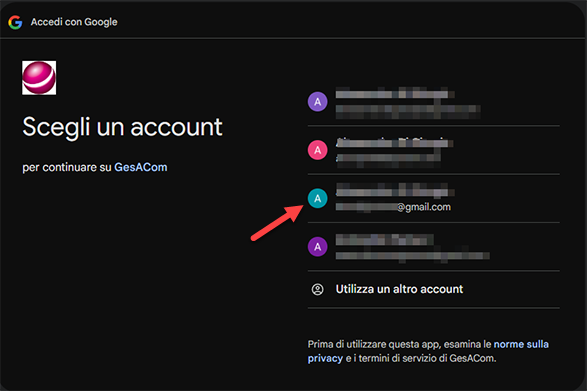
Task: Click the Scegli un account heading
Action: pyautogui.click(x=122, y=127)
